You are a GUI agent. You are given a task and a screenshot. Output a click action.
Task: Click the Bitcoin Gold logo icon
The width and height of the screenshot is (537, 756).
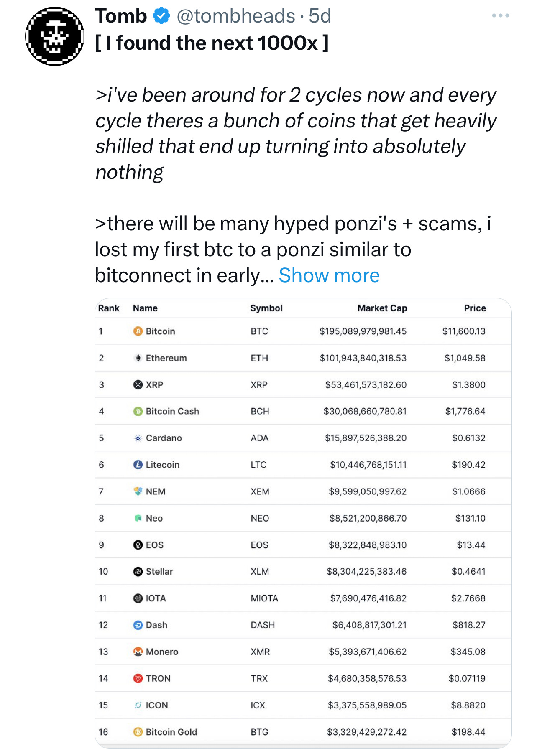pos(138,732)
